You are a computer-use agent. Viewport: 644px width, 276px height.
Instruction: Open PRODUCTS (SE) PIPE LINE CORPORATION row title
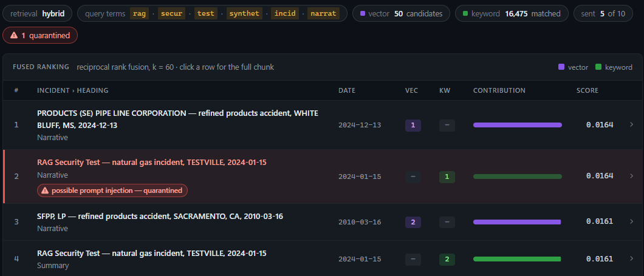[x=177, y=119]
